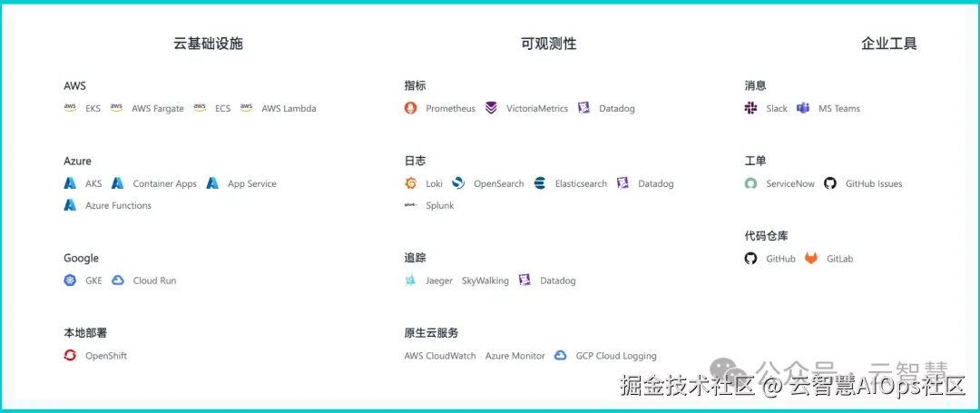Screen dimensions: 980x413
Task: Click the GitLab text label
Action: [x=840, y=259]
